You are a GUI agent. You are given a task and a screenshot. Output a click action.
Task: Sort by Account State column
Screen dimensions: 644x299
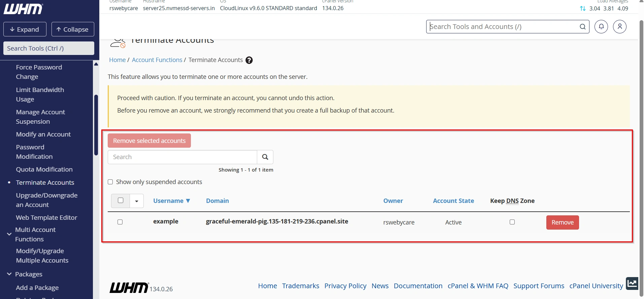click(453, 201)
